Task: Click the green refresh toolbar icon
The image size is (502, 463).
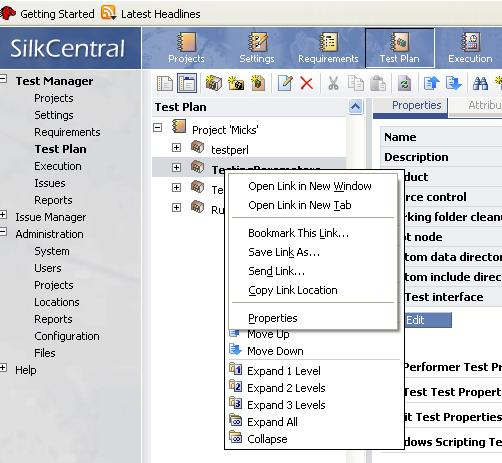Action: 404,83
